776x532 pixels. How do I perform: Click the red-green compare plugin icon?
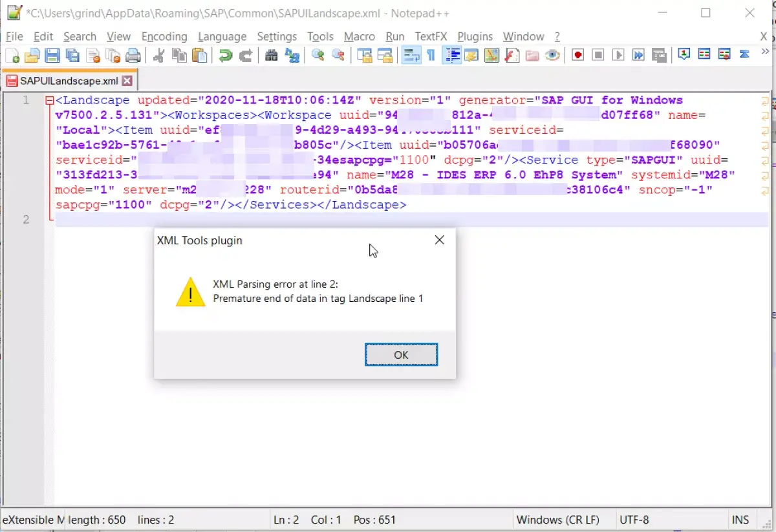click(704, 54)
